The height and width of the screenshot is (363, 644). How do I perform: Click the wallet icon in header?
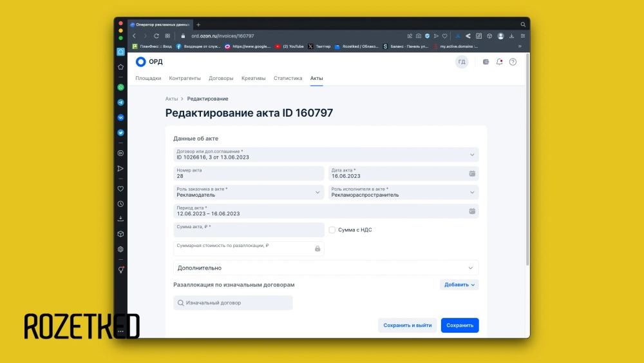click(x=486, y=62)
